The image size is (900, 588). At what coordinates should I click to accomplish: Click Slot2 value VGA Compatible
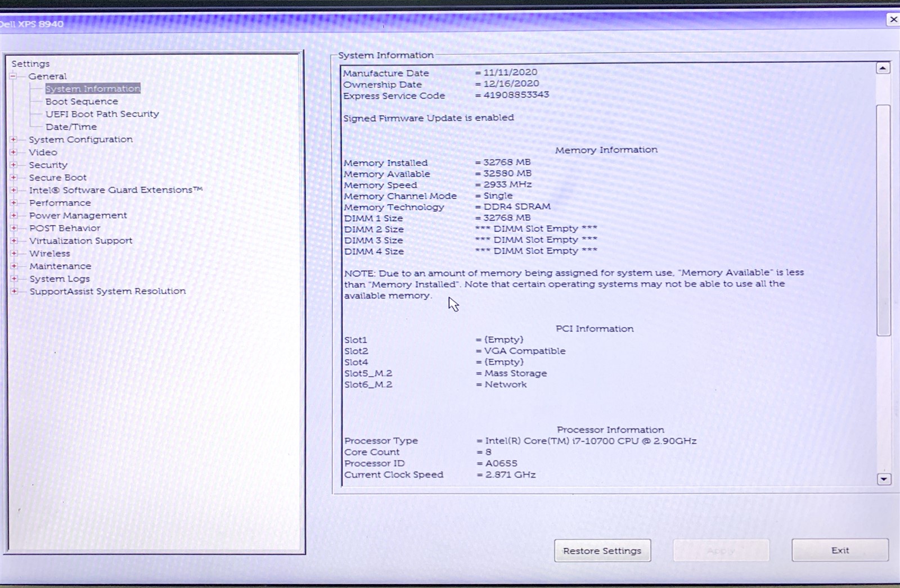(525, 351)
